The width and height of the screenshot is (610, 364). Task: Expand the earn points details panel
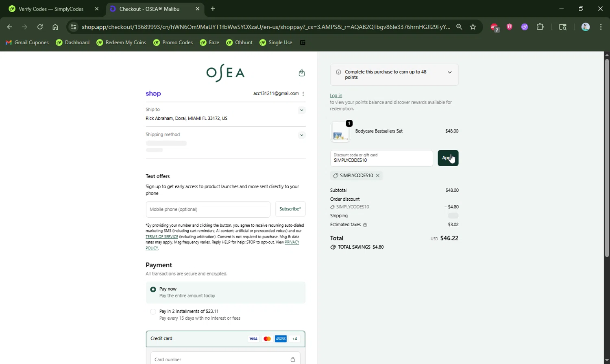click(449, 72)
